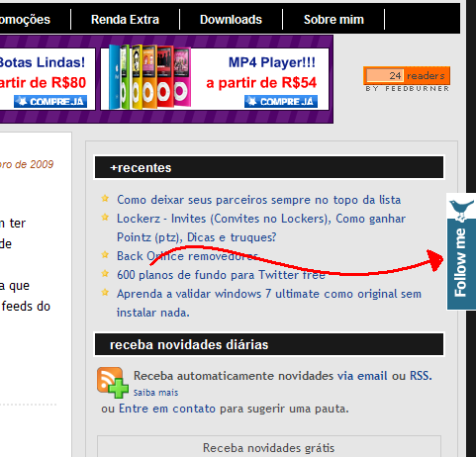This screenshot has height=457, width=476.
Task: Click the 'receba novidades diárias' header
Action: tap(269, 344)
